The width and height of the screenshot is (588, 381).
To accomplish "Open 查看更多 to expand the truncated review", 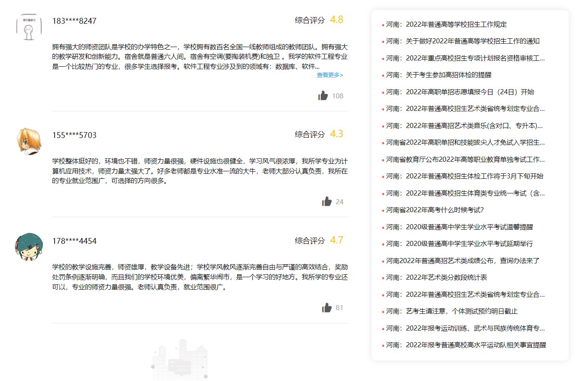I will click(329, 75).
